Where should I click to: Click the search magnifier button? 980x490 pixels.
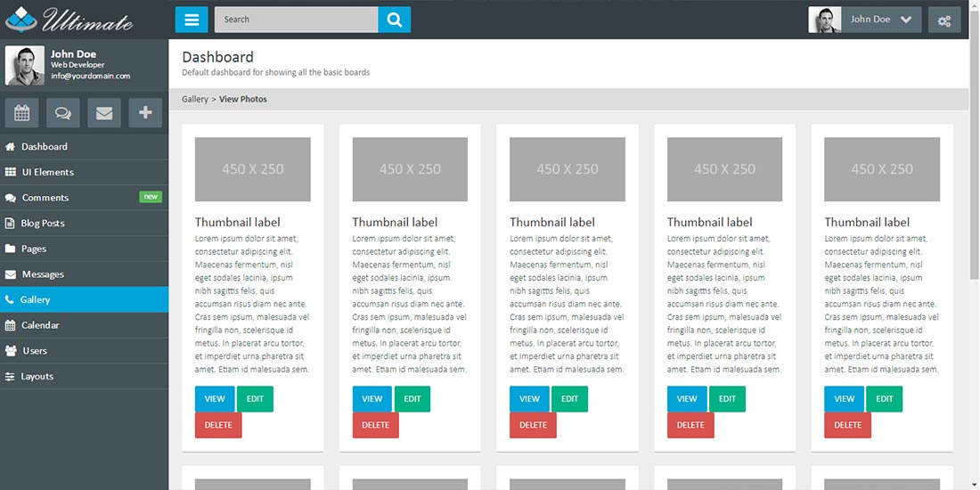click(x=395, y=20)
